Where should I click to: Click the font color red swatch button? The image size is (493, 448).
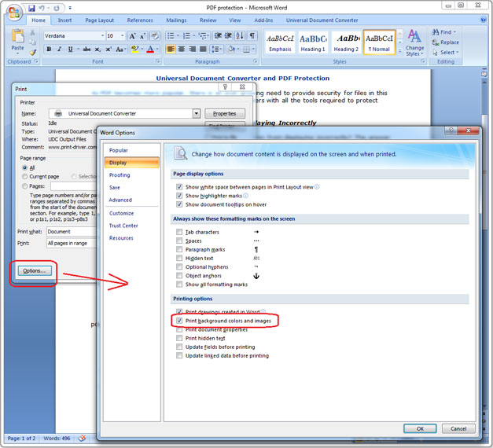click(x=150, y=50)
